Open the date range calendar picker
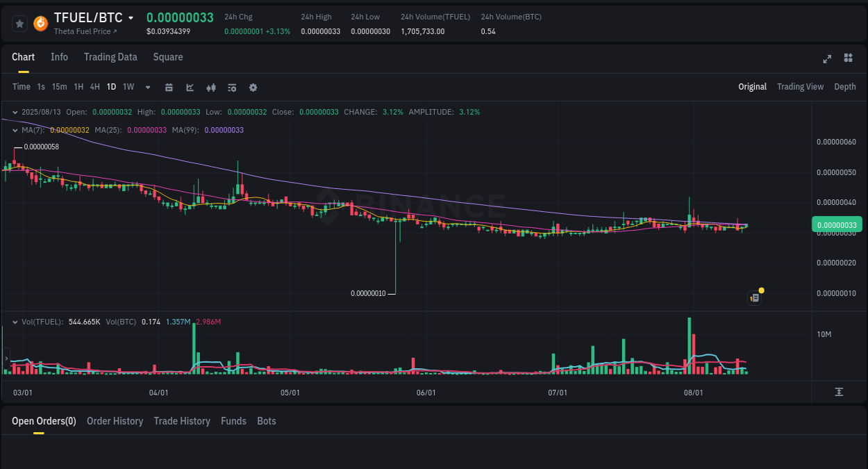Image resolution: width=868 pixels, height=469 pixels. tap(169, 87)
